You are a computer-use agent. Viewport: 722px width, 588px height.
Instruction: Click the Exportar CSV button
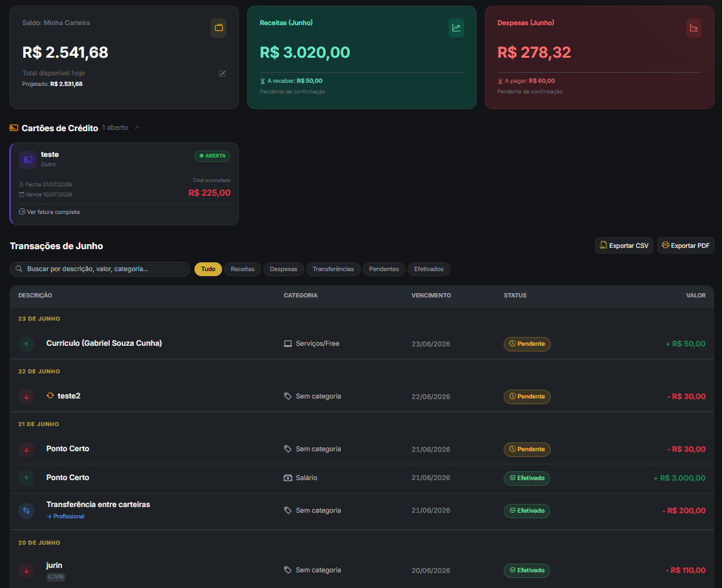click(624, 245)
